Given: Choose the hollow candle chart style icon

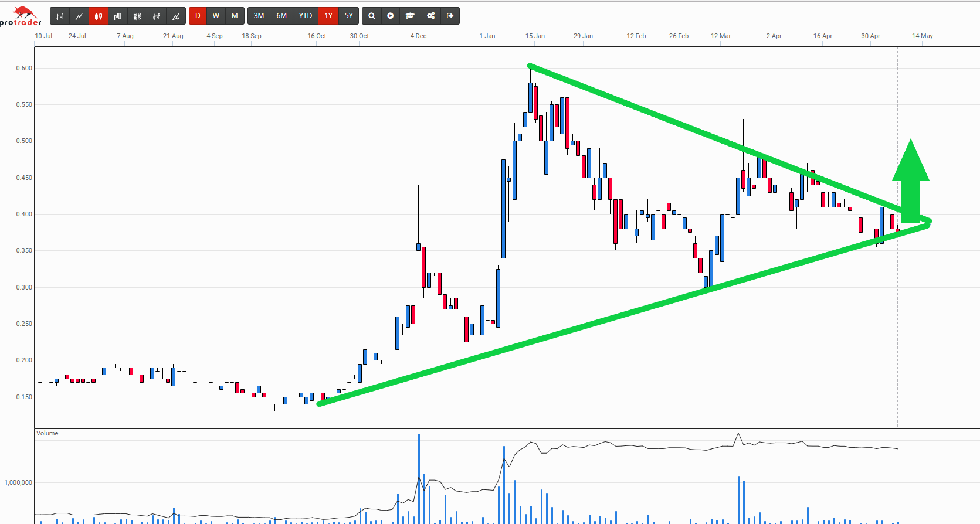Looking at the screenshot, I should [x=118, y=16].
